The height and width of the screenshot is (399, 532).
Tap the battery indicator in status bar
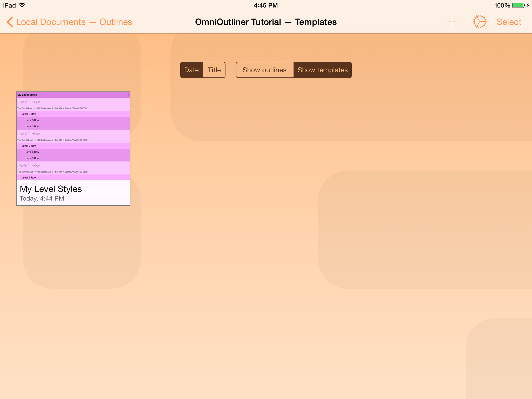pos(518,5)
